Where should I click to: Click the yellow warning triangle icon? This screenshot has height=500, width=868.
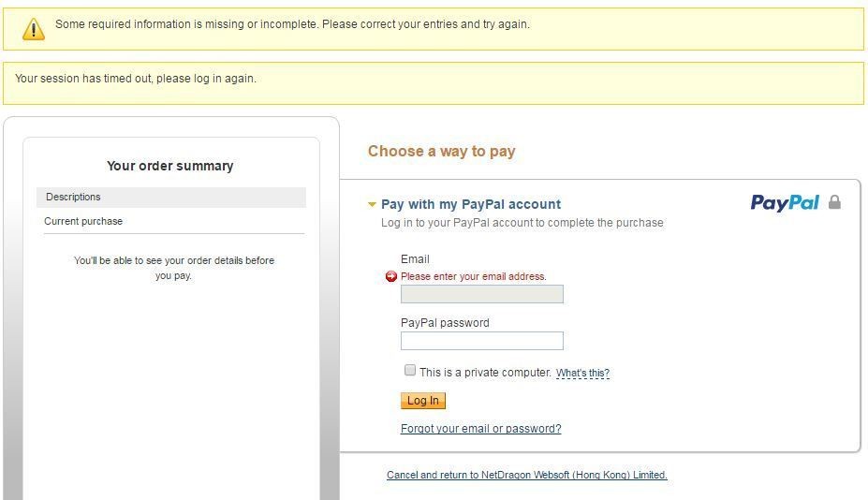(34, 29)
